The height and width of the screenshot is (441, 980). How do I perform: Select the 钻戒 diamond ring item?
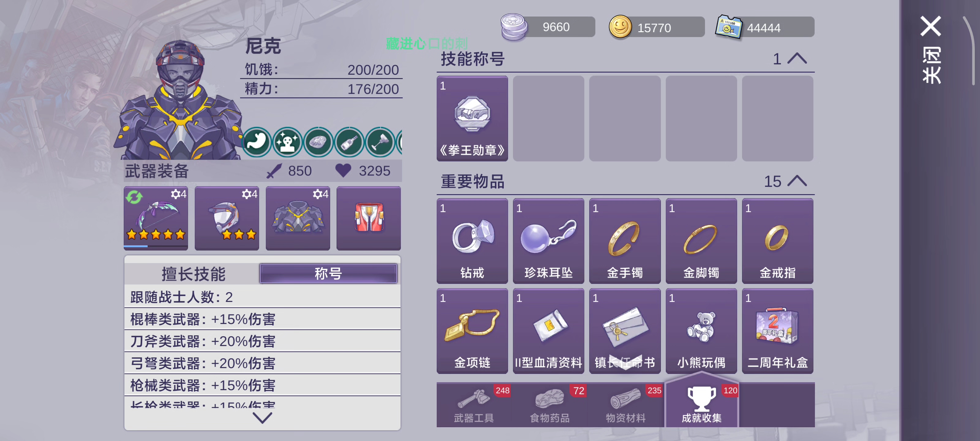(x=472, y=241)
